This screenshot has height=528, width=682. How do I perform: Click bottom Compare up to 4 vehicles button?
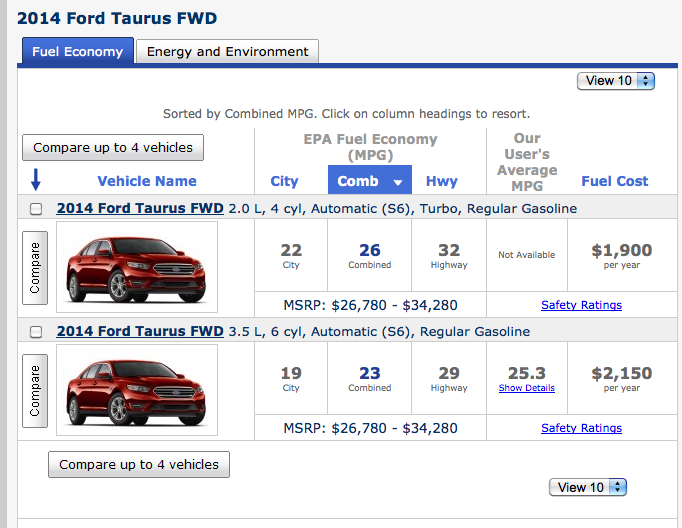click(139, 465)
